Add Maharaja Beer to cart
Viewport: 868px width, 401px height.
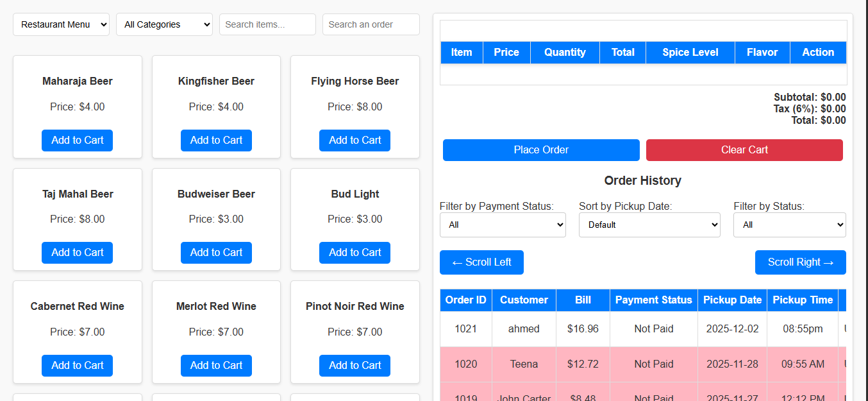click(x=77, y=141)
